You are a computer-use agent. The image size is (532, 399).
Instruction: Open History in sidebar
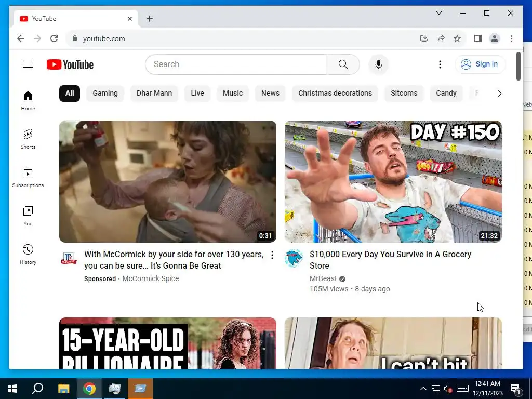pos(28,255)
